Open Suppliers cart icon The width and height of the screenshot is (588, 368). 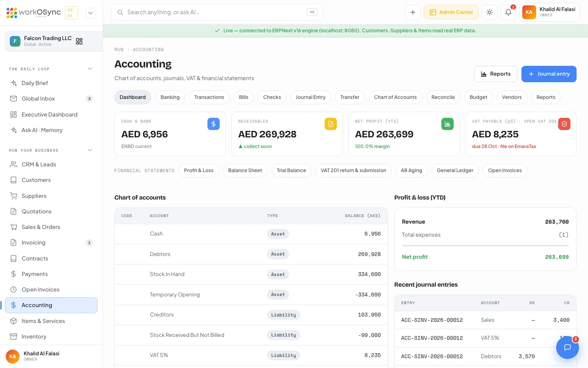point(13,196)
